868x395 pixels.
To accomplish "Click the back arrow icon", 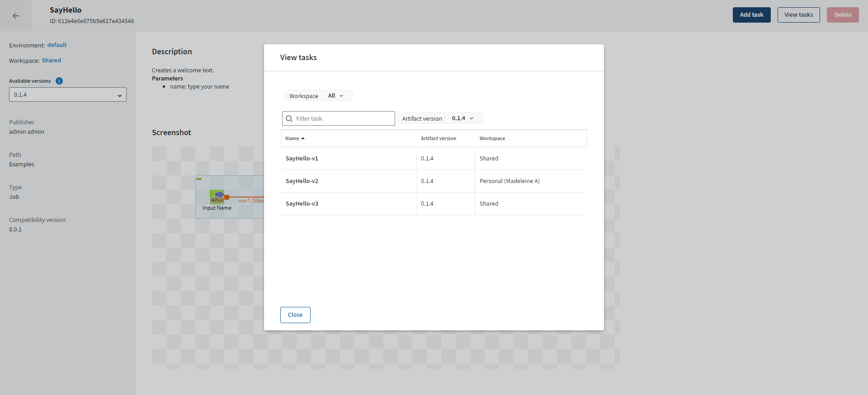I will tap(16, 16).
